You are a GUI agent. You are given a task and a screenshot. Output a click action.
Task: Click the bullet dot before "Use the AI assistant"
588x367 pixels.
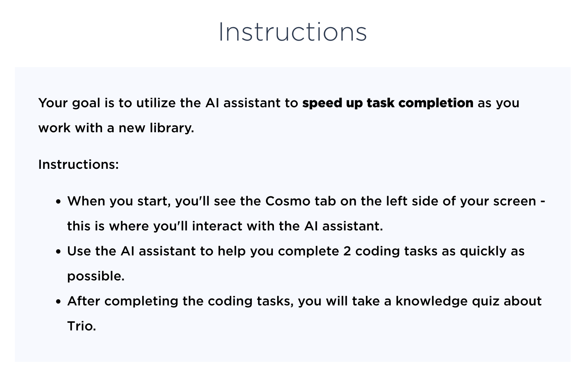[58, 252]
